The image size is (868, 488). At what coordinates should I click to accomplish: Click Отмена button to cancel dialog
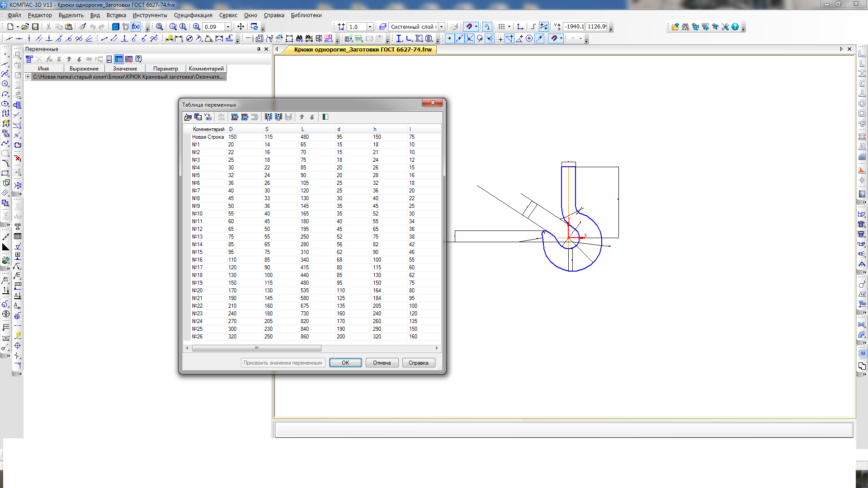pos(381,362)
